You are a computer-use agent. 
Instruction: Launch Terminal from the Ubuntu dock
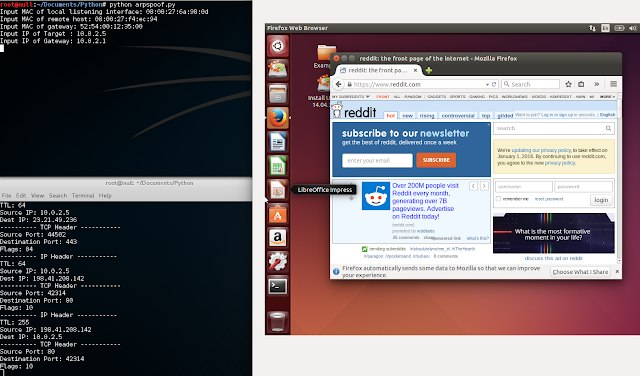click(x=278, y=286)
